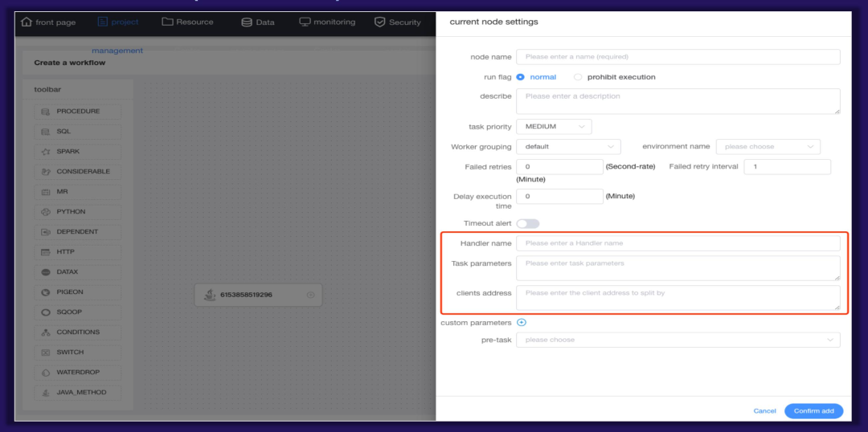Go to the monitoring menu
868x432 pixels.
(327, 22)
